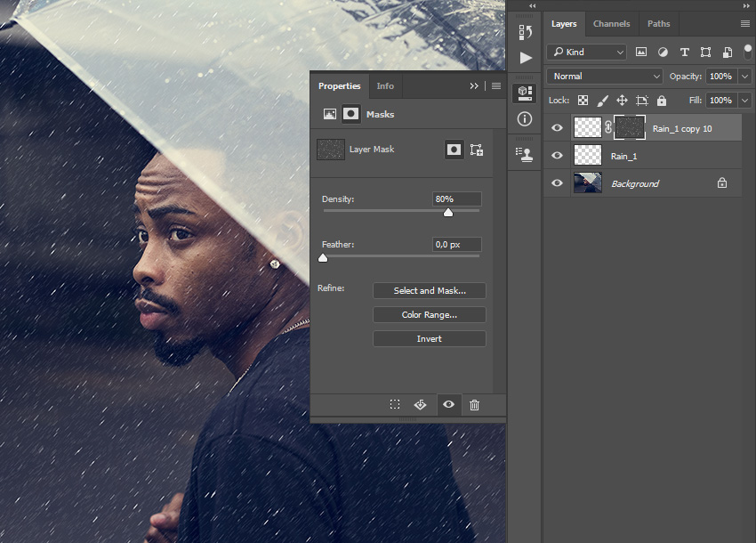The height and width of the screenshot is (543, 756).
Task: Click the apply mask icon
Action: click(x=420, y=404)
